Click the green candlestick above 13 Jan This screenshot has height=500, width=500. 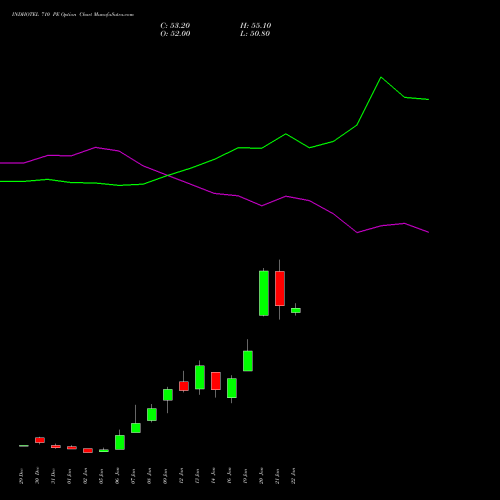click(200, 377)
